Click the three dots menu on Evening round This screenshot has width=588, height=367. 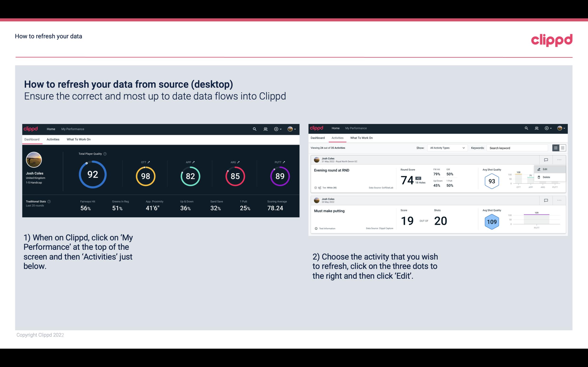tap(559, 160)
